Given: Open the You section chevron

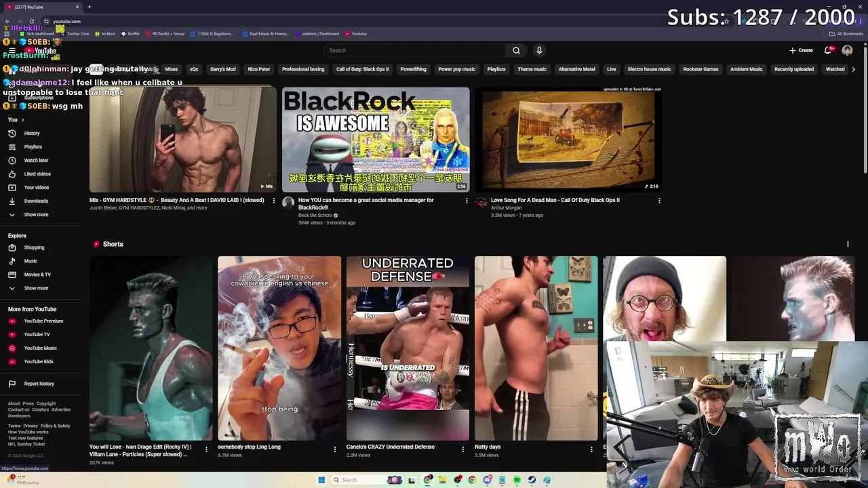Looking at the screenshot, I should point(22,120).
